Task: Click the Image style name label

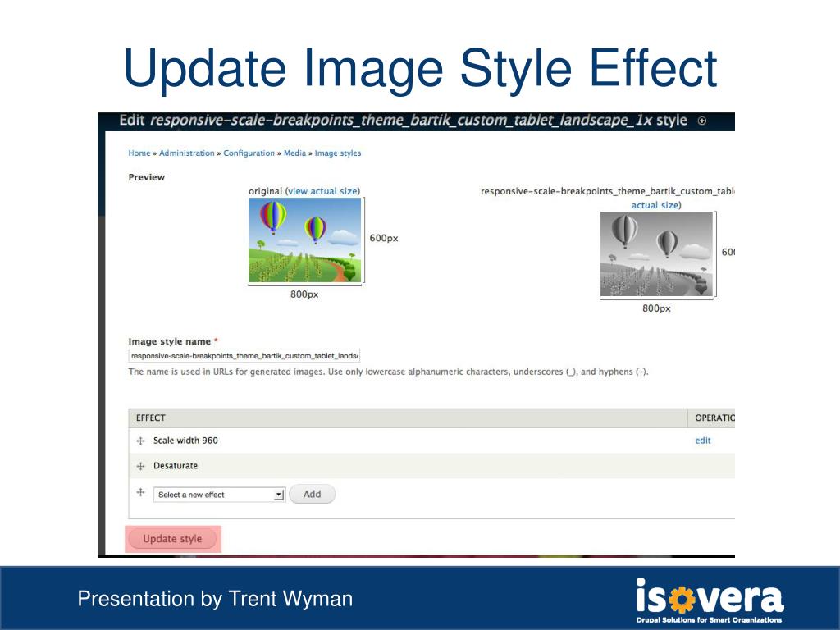Action: (x=169, y=341)
